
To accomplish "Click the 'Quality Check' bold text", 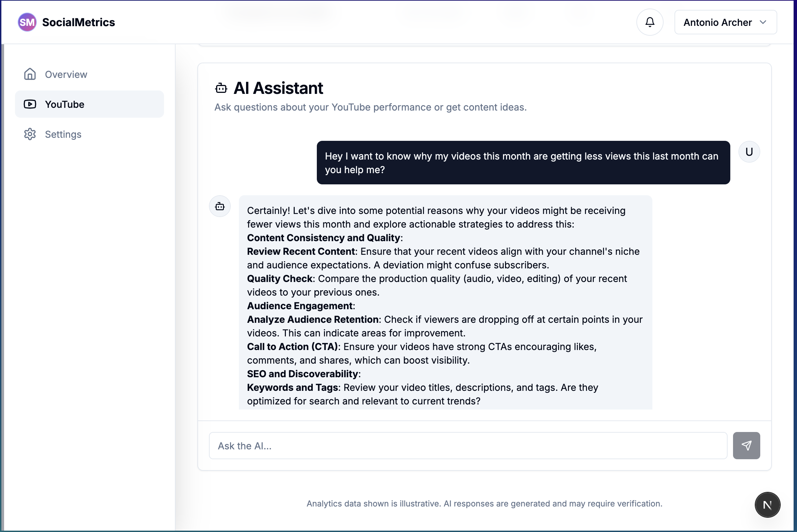I will point(280,279).
